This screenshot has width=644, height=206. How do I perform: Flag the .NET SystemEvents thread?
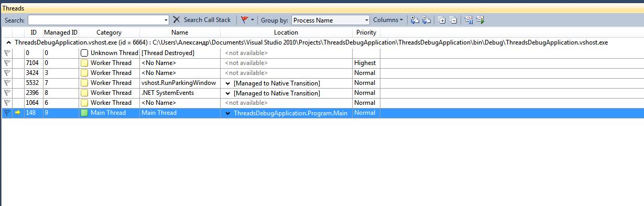[7, 93]
